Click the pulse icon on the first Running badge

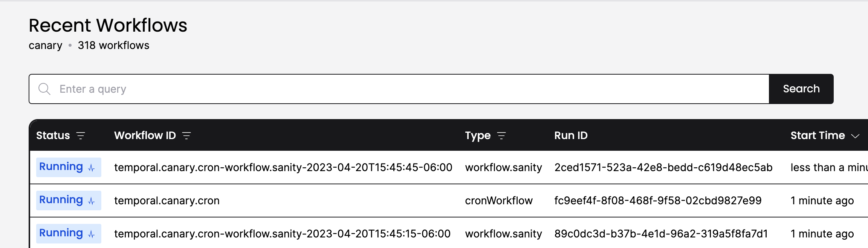[92, 168]
